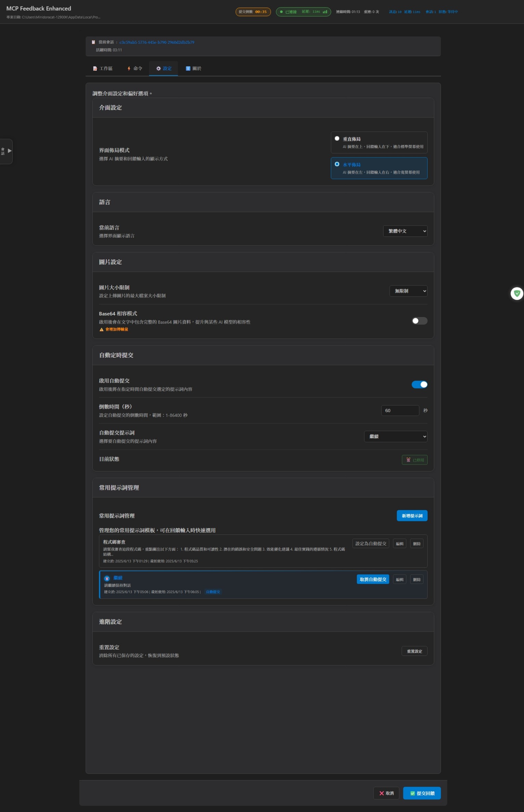Click the 繼續 prompt title
524x812 pixels.
118,578
